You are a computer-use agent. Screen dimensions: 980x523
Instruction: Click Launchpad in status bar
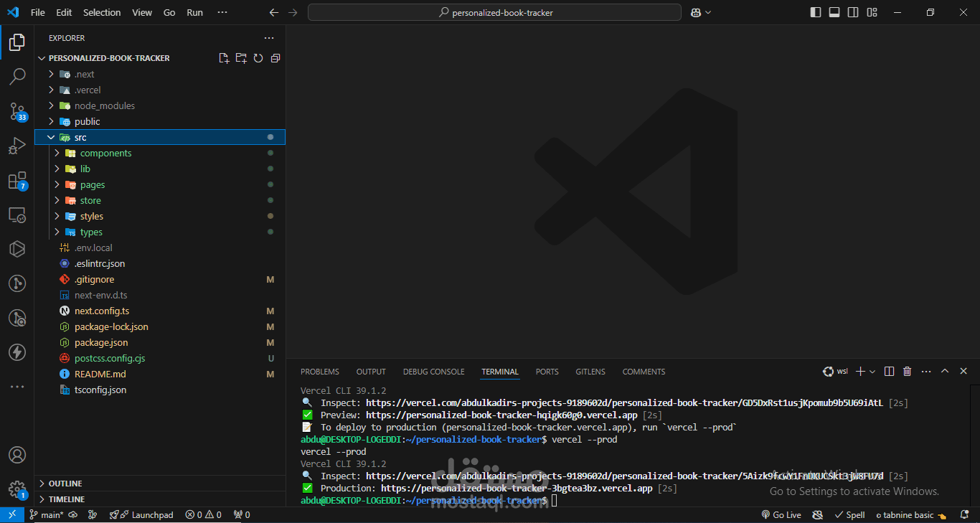[141, 515]
